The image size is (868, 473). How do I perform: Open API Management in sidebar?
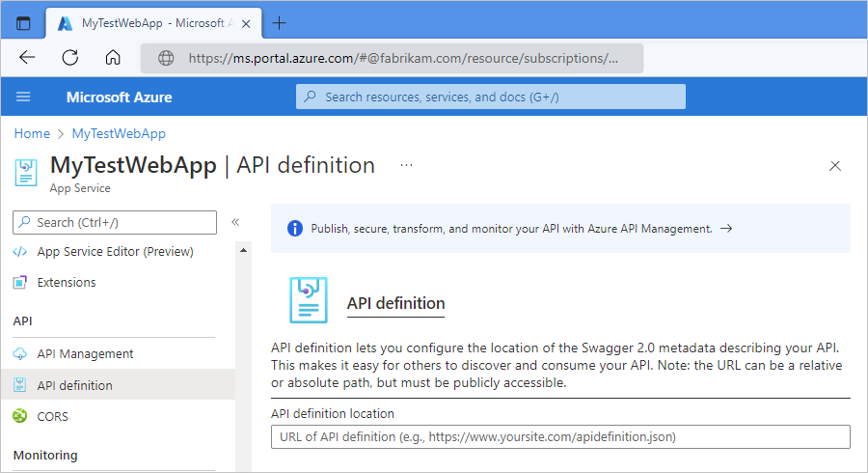click(85, 354)
